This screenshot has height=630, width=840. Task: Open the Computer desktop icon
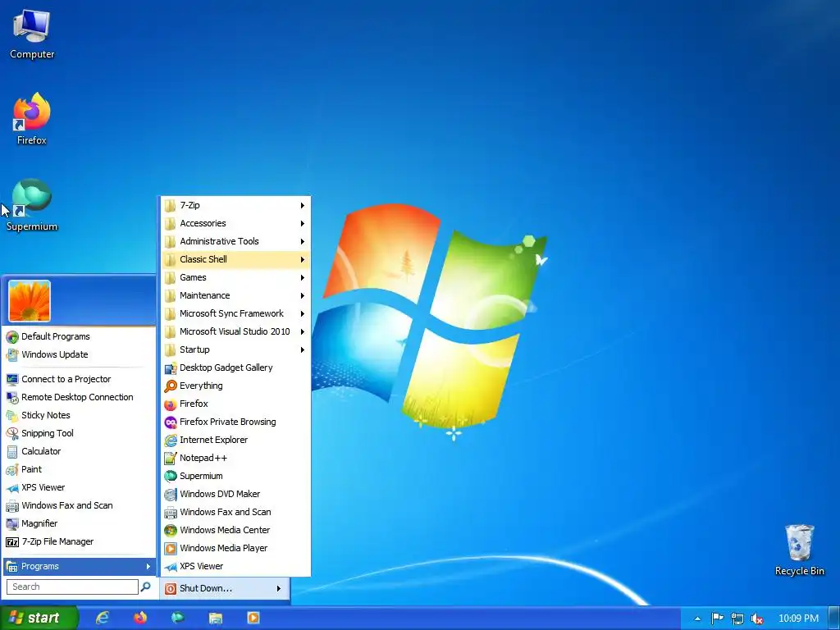click(32, 34)
